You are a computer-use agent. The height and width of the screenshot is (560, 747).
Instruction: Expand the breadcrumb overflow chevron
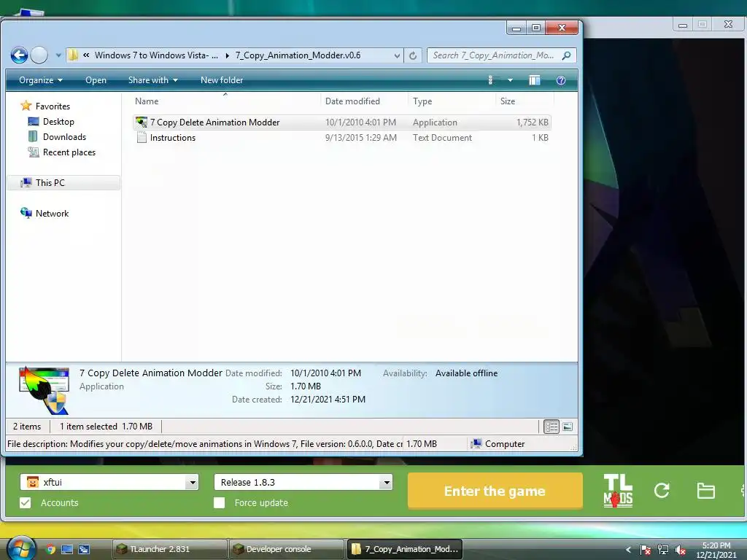coord(86,55)
